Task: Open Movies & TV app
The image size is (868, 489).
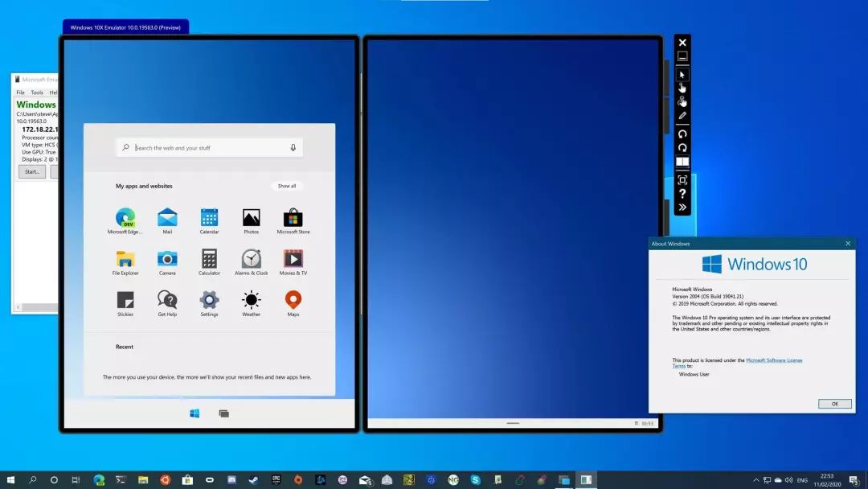Action: point(293,262)
